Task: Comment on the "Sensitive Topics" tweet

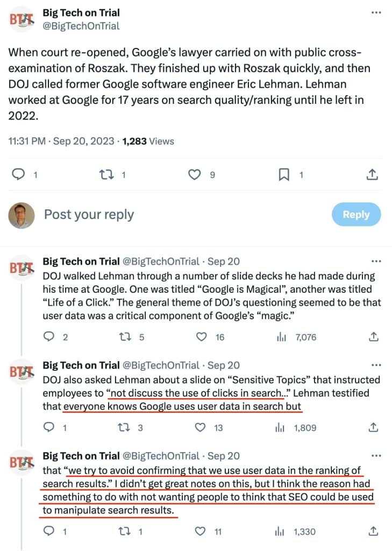Action: tap(48, 428)
